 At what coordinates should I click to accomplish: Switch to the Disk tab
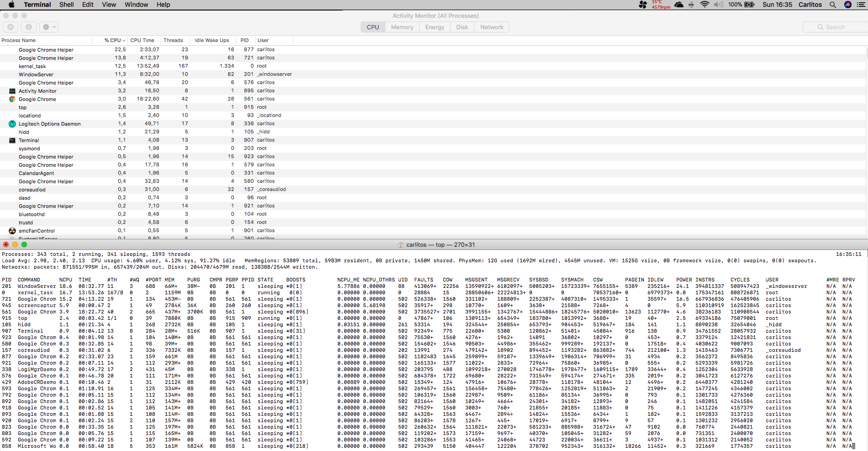[462, 27]
